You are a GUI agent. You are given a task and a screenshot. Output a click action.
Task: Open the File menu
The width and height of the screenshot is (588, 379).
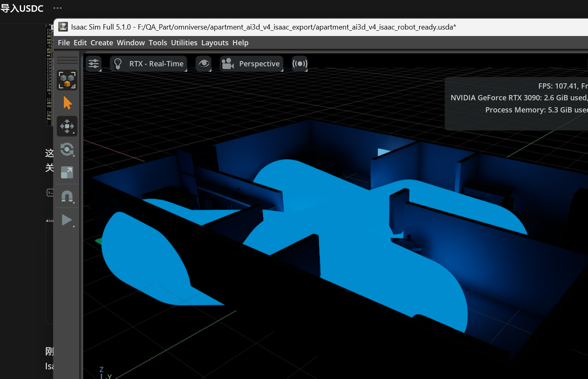click(x=64, y=43)
